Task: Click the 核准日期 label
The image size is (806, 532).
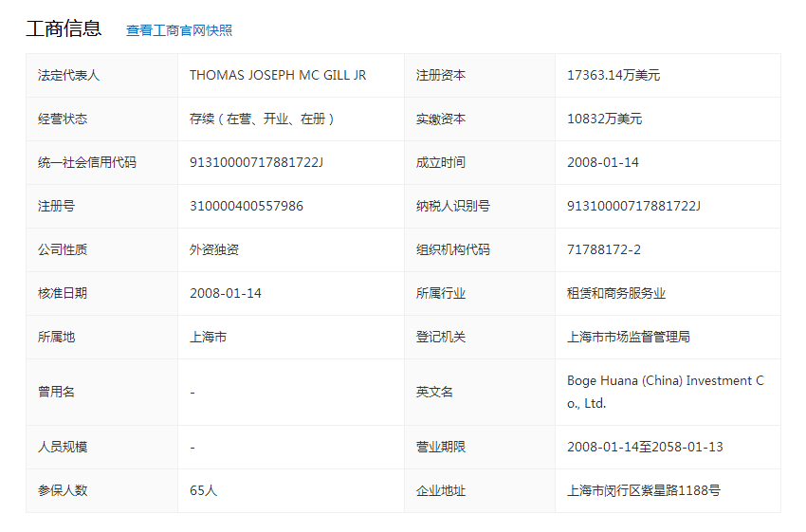Action: pos(63,293)
